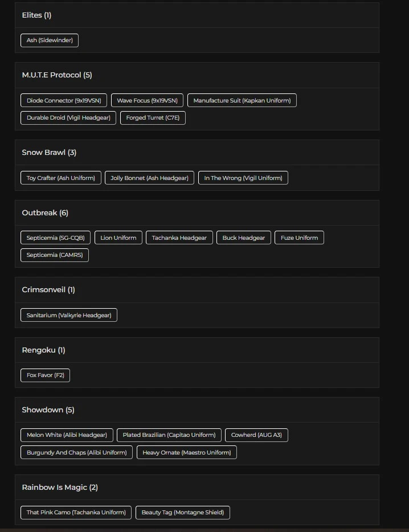409x532 pixels.
Task: Click Forged Turret (C7E) tag
Action: 153,118
